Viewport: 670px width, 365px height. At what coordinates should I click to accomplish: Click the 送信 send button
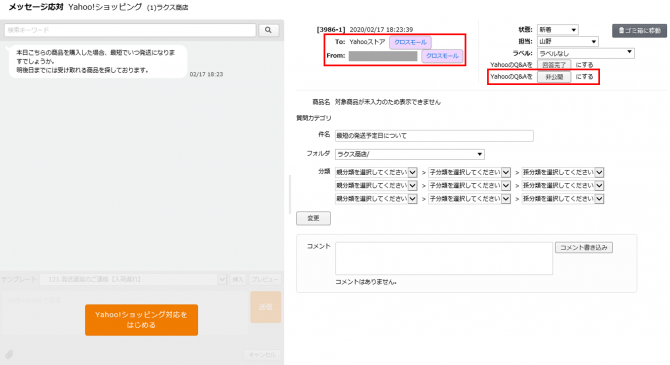tap(265, 307)
